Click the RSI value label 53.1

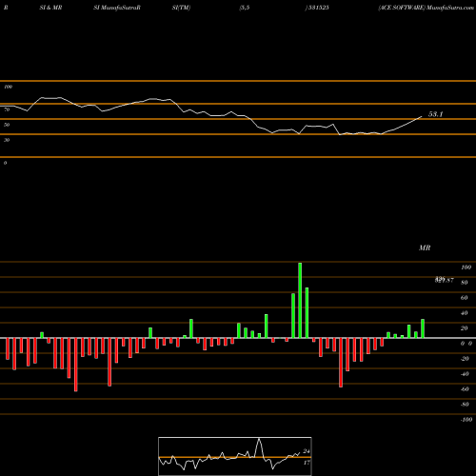coord(435,114)
